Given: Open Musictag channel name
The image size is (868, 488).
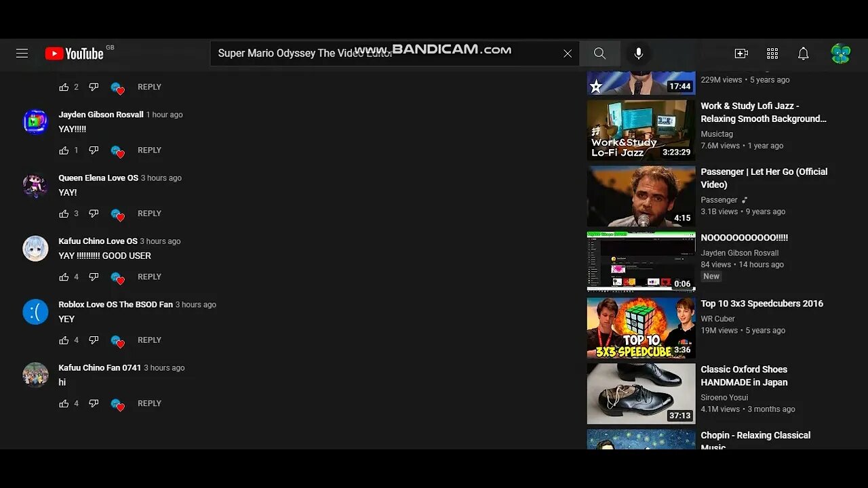Looking at the screenshot, I should [717, 134].
